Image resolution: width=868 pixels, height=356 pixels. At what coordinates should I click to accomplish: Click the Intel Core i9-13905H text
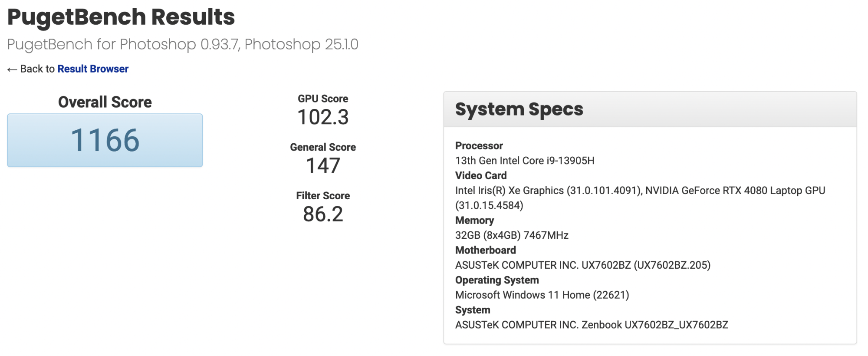point(525,161)
